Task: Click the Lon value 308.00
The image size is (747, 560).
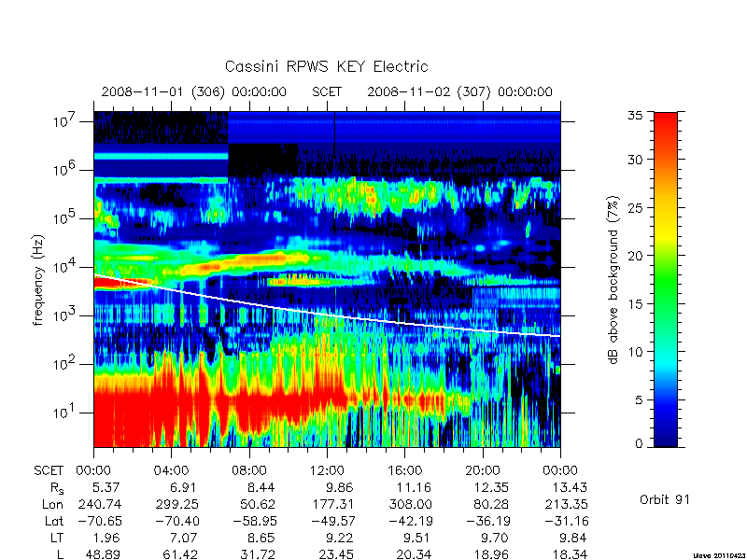Action: point(411,504)
